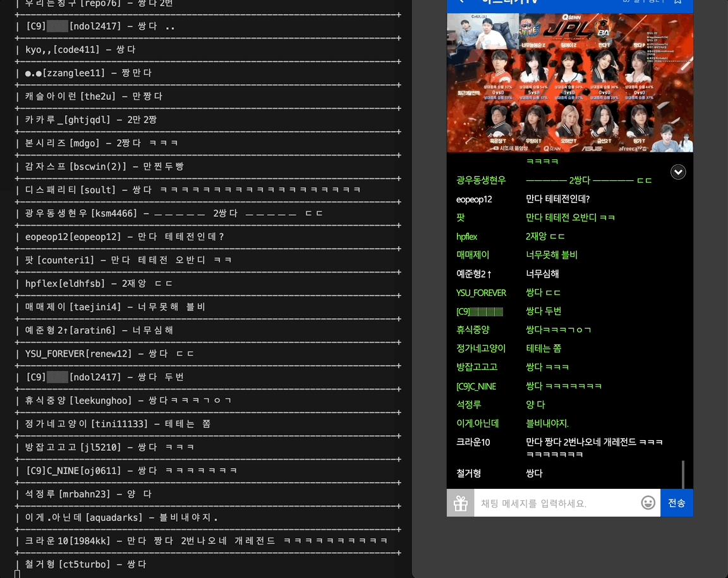The width and height of the screenshot is (728, 578).
Task: Click chat user 매매제이
Action: 473,255
